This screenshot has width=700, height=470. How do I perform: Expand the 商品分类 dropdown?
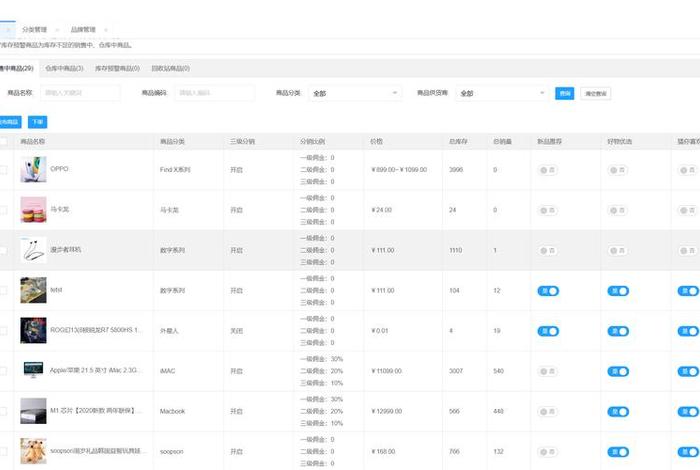(x=355, y=93)
